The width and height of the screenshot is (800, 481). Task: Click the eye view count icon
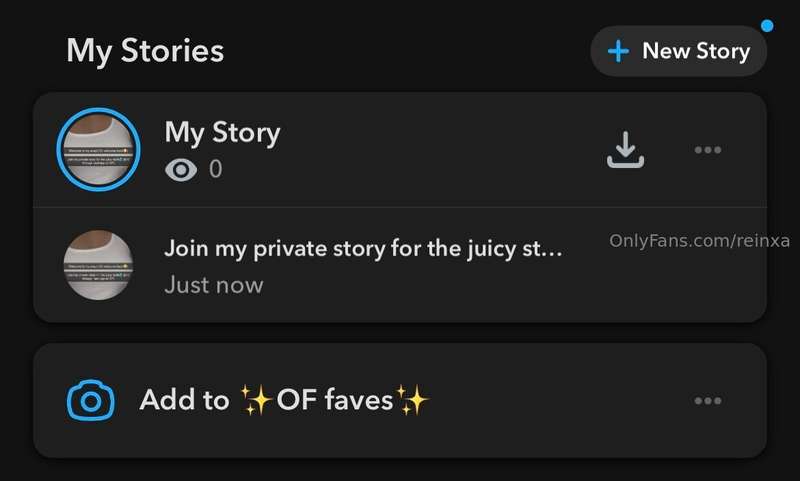[x=181, y=169]
